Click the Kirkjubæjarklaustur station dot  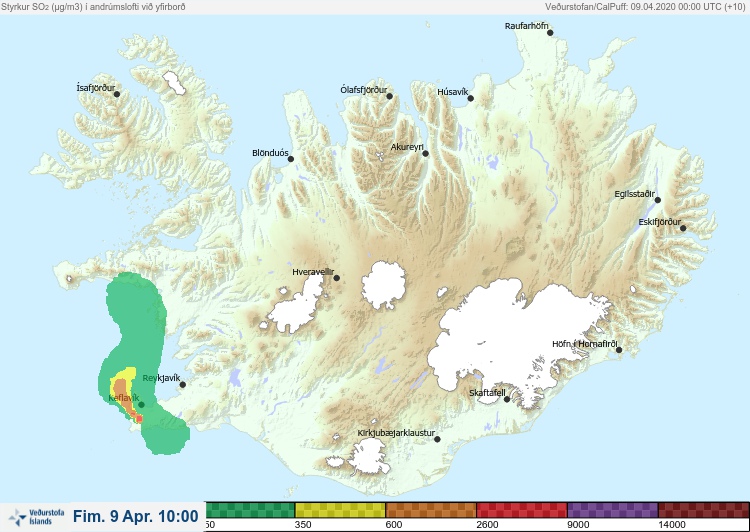coord(437,439)
